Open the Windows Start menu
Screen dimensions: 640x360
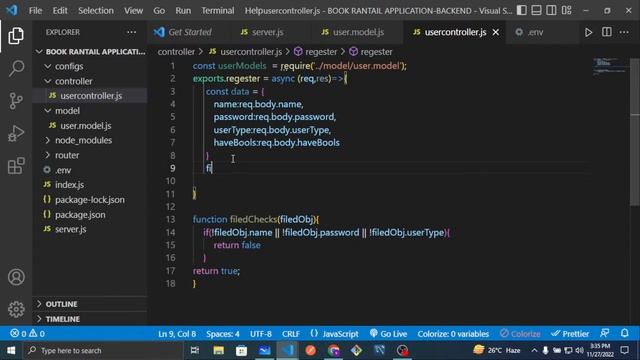pos(11,350)
